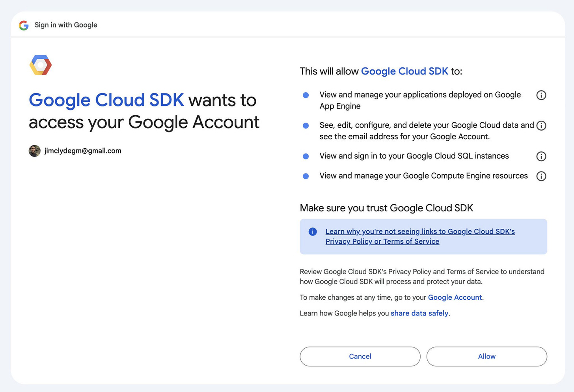This screenshot has width=574, height=392.
Task: Select the jimclydegm@gmail.com account email
Action: pyautogui.click(x=83, y=151)
